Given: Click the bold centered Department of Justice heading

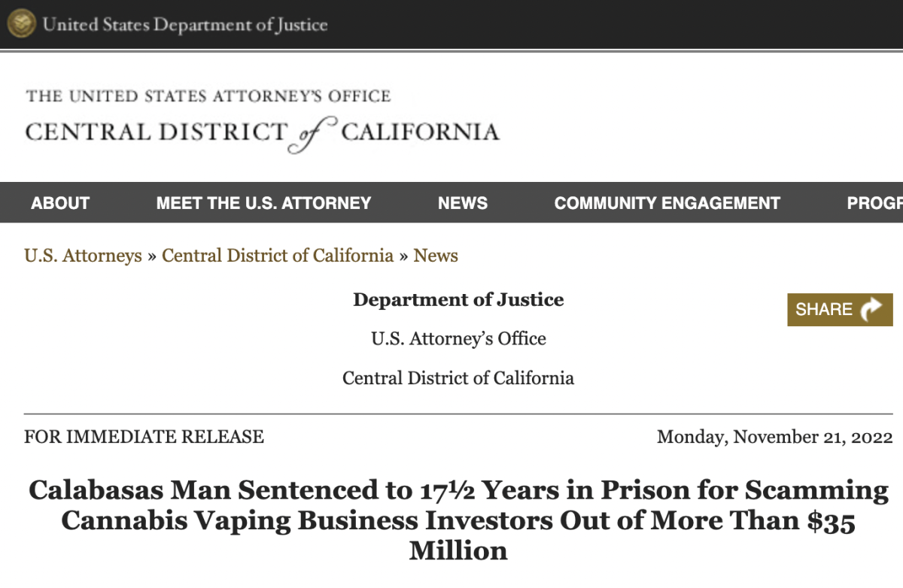Looking at the screenshot, I should (x=458, y=299).
